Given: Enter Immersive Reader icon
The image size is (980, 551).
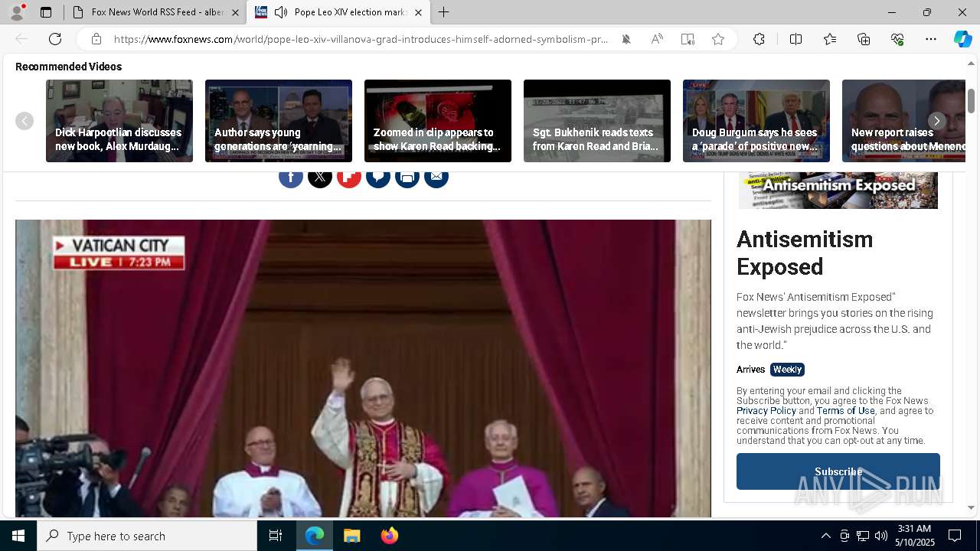Looking at the screenshot, I should (688, 39).
